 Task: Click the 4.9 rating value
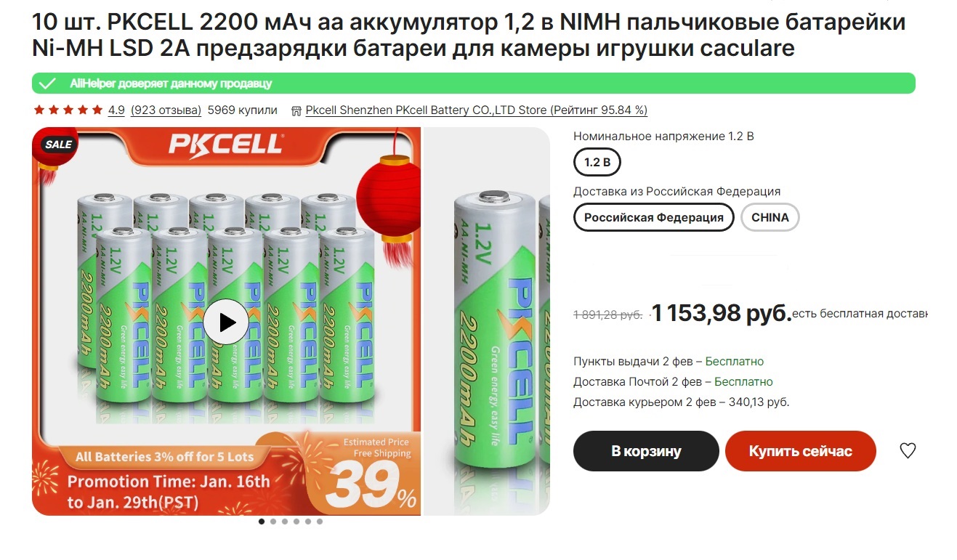point(116,110)
